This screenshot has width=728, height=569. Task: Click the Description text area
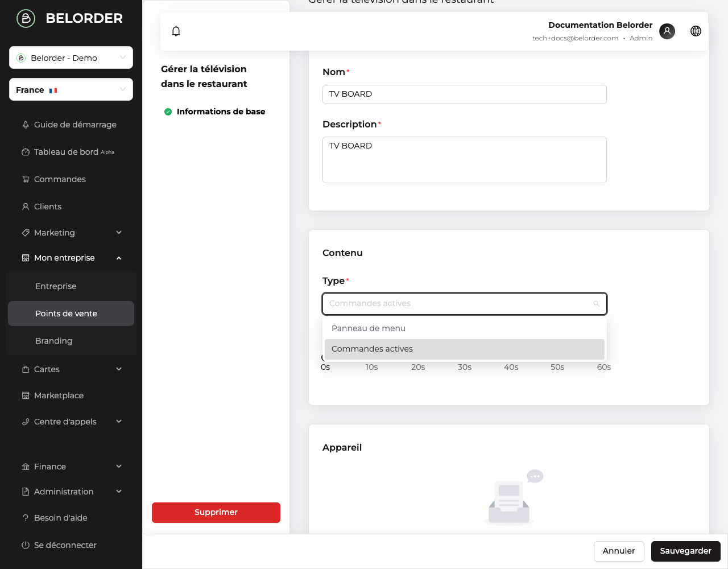(x=465, y=160)
